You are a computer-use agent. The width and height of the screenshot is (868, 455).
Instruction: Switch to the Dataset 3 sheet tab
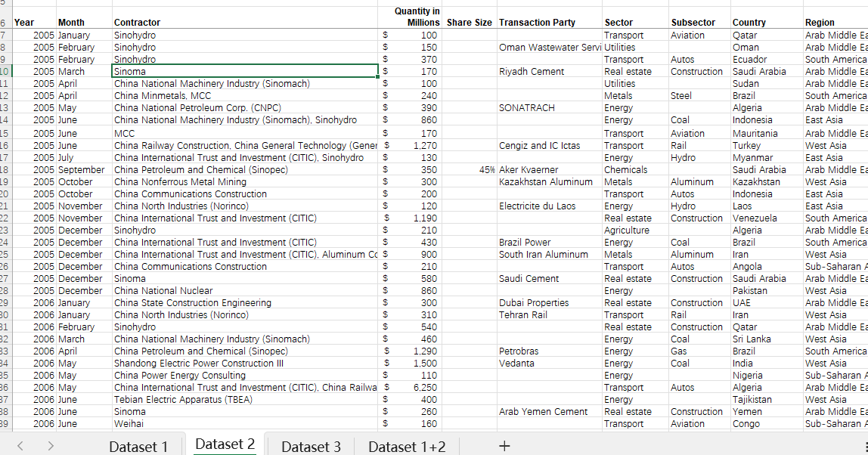pyautogui.click(x=311, y=446)
